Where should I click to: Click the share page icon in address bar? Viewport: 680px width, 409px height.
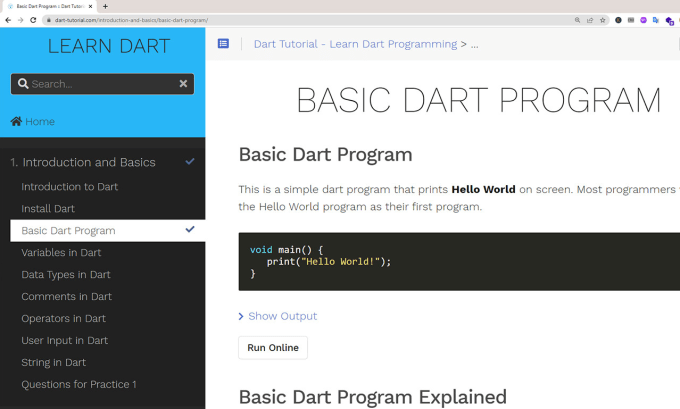(x=590, y=20)
